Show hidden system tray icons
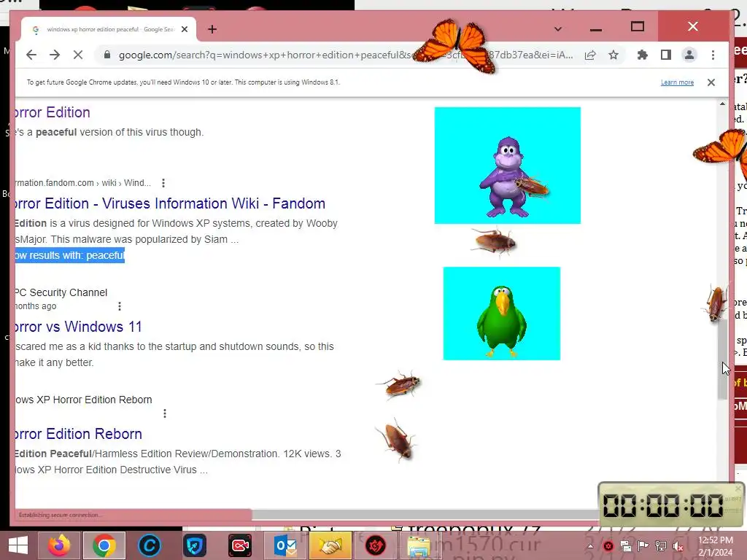Screen dimensions: 747x560 tap(589, 546)
